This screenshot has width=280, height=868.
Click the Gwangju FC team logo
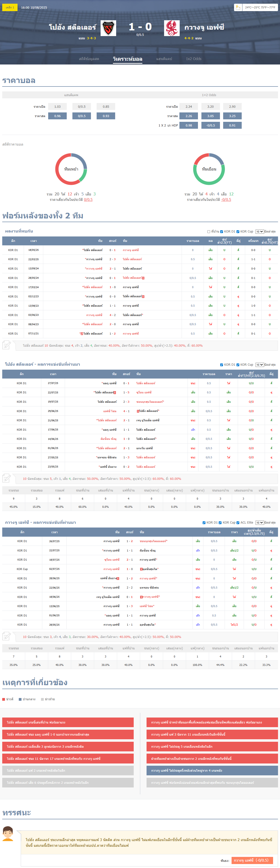[x=172, y=28]
